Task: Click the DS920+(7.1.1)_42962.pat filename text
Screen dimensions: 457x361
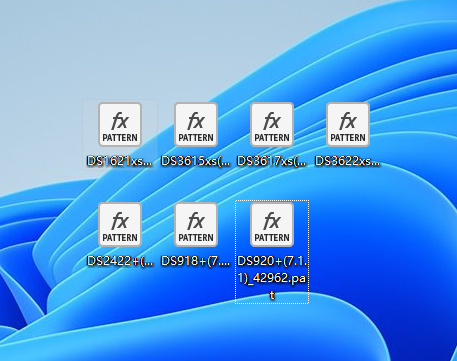Action: click(x=272, y=278)
